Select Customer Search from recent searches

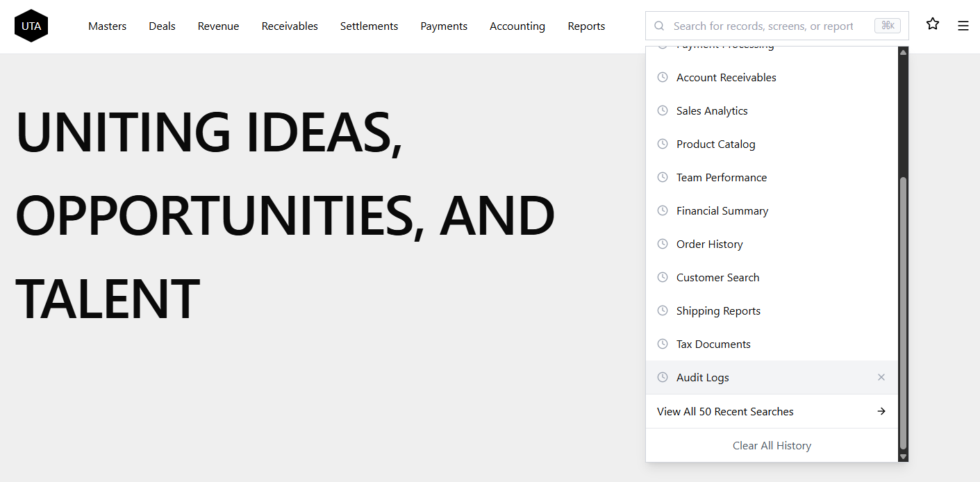(x=717, y=277)
